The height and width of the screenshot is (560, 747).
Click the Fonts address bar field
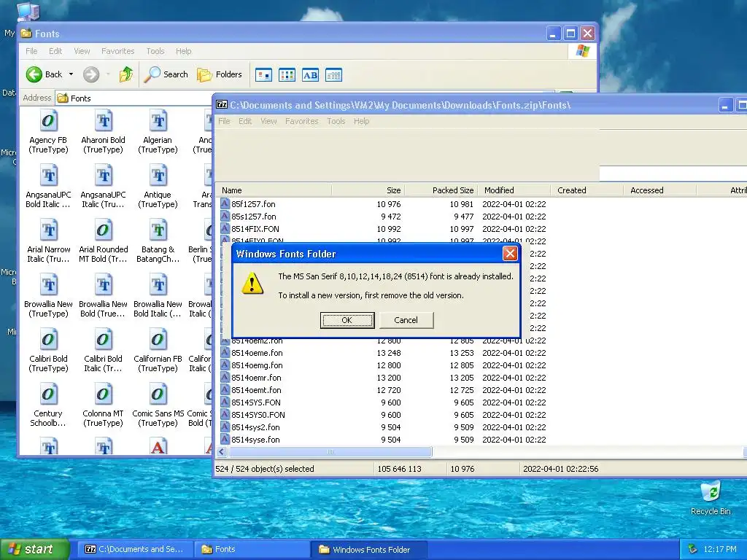133,98
